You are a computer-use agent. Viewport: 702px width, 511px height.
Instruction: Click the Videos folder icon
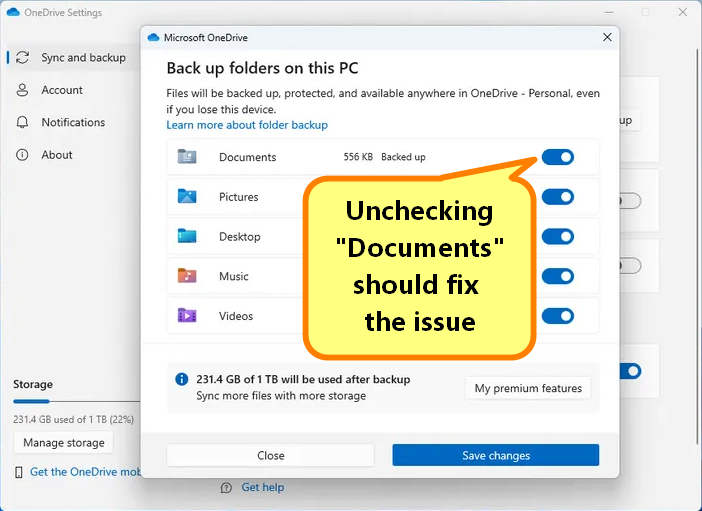pos(187,315)
